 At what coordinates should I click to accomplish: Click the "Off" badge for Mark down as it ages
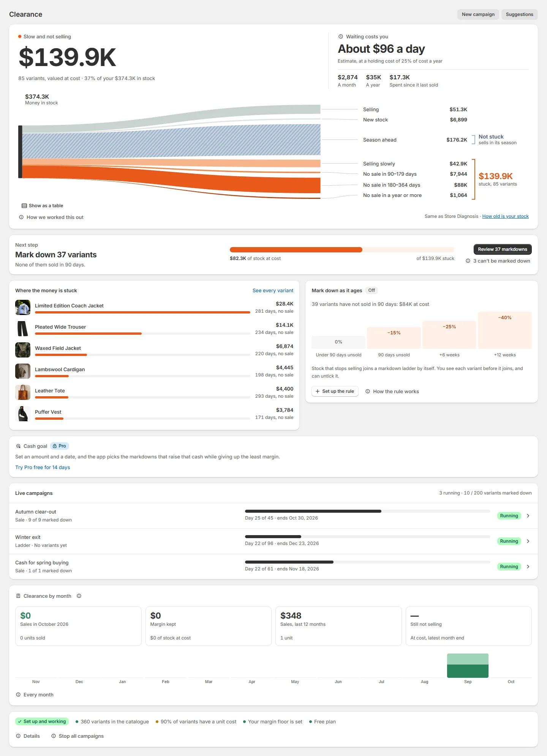(x=372, y=290)
